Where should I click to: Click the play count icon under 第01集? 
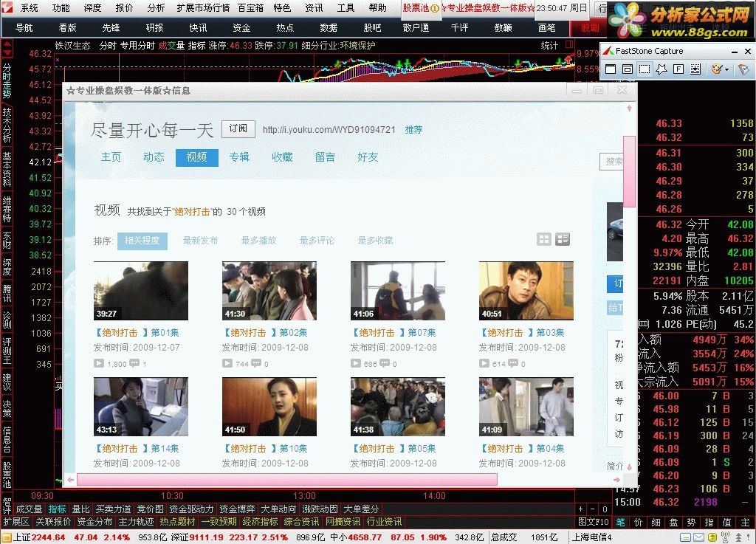99,363
